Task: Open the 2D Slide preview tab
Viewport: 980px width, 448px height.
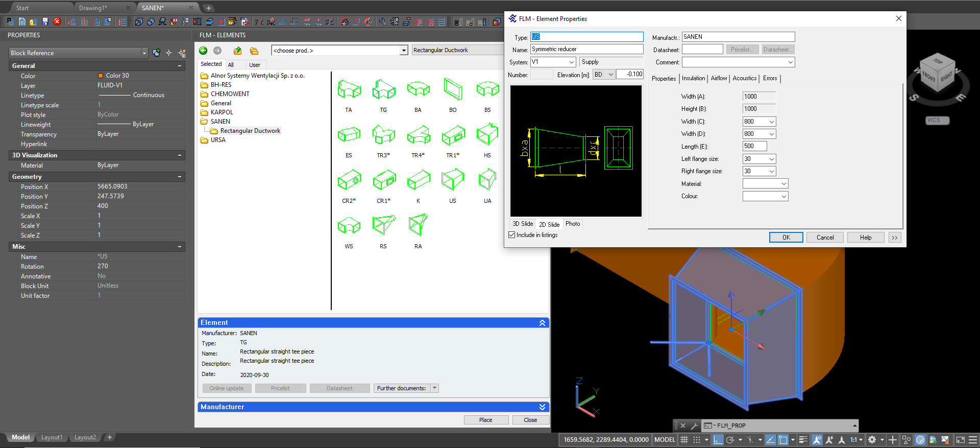Action: click(x=549, y=224)
